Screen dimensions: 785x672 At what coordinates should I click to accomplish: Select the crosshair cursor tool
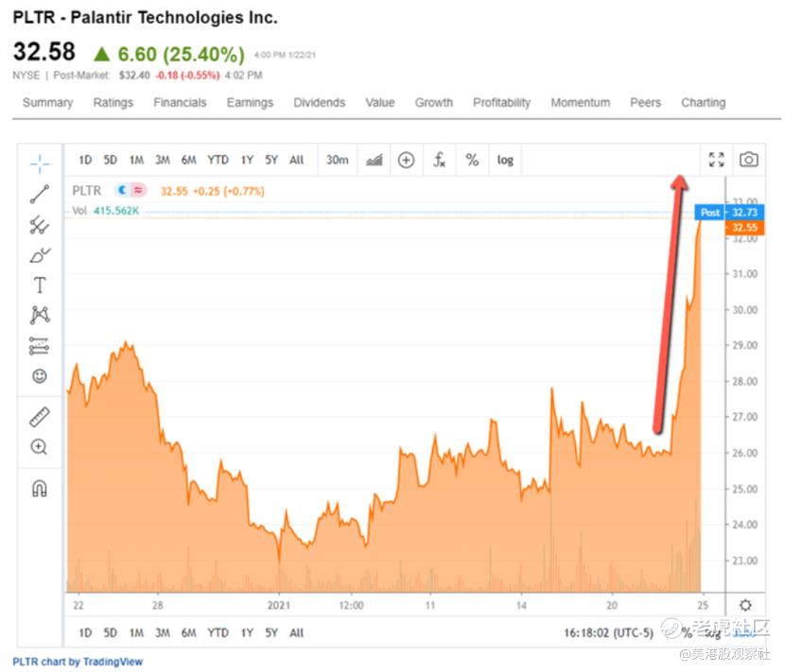pyautogui.click(x=40, y=164)
